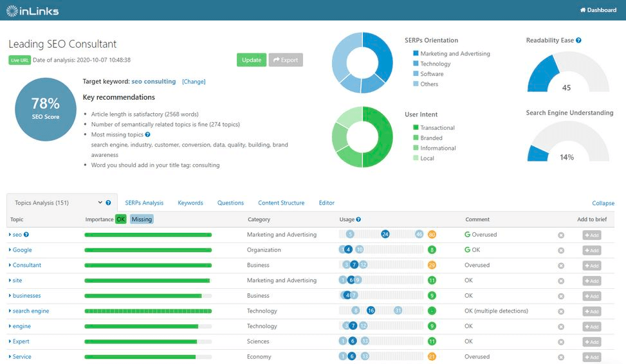The image size is (626, 364).
Task: Add the Service topic to brief
Action: click(591, 357)
